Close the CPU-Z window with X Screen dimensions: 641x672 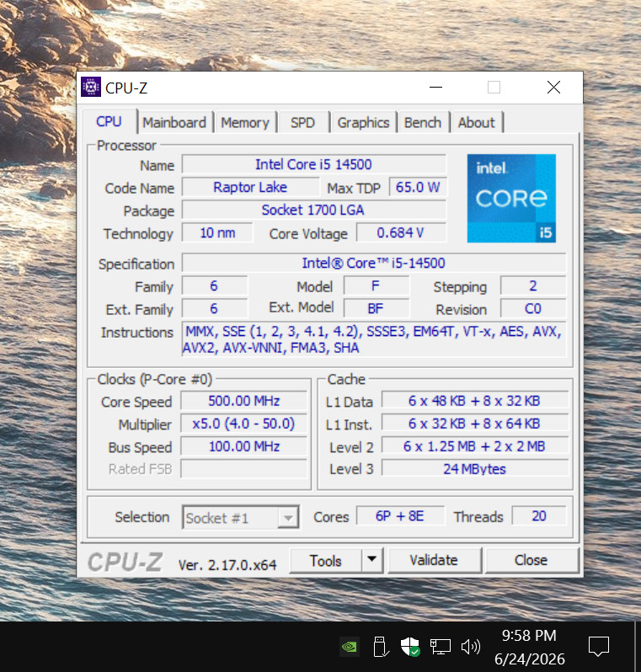(553, 88)
